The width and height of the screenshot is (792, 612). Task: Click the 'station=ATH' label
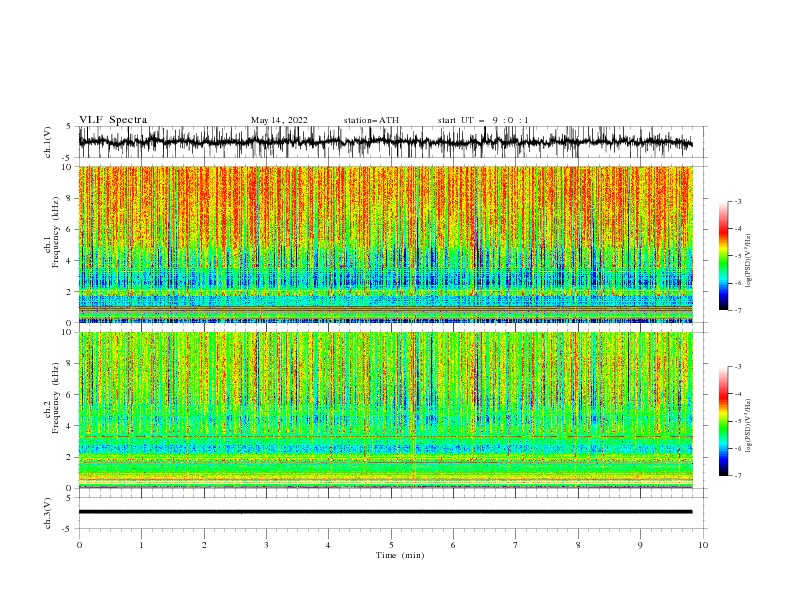pos(371,120)
